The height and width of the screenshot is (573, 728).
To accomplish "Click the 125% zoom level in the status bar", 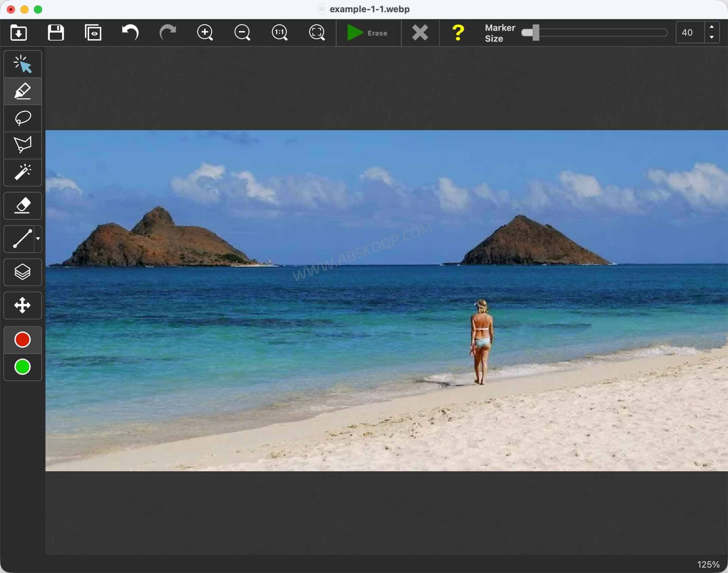I will [708, 564].
